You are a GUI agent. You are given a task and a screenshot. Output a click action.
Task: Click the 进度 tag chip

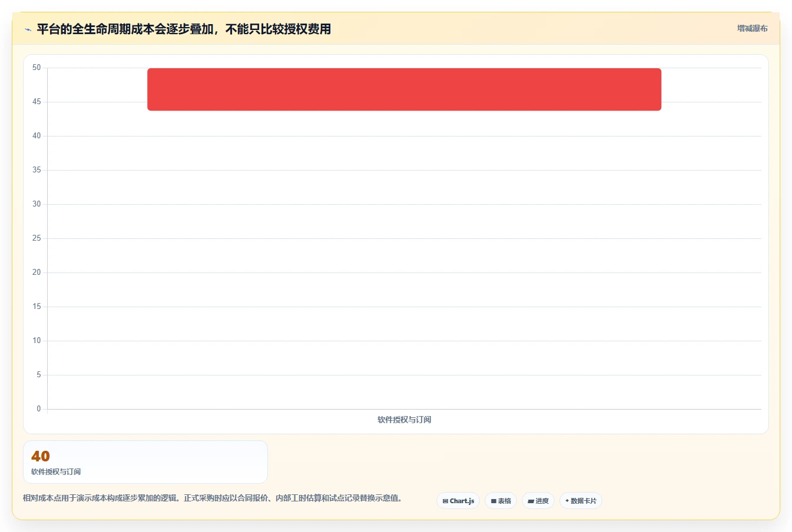[x=538, y=501]
